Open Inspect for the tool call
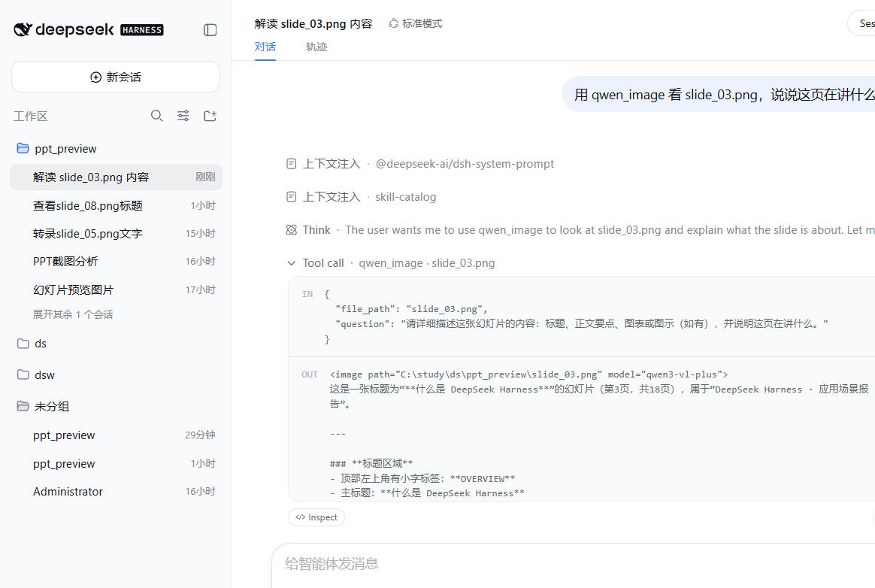 coord(316,517)
